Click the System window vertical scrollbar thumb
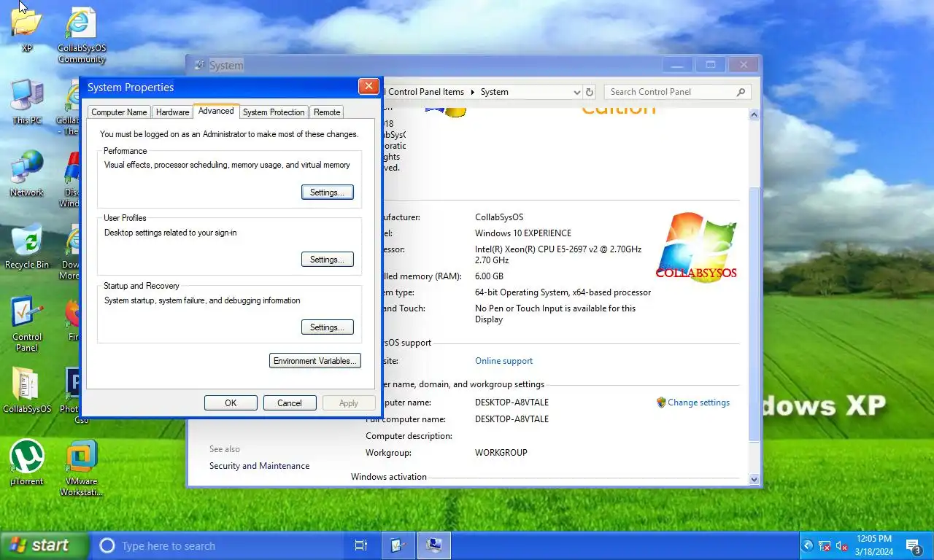This screenshot has height=560, width=934. pyautogui.click(x=754, y=314)
